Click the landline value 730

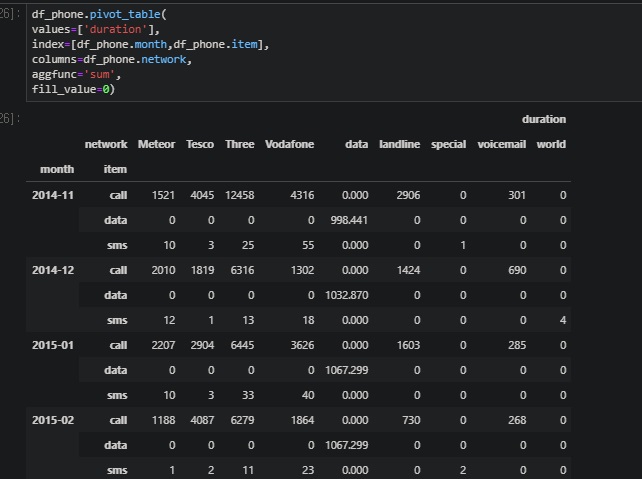click(x=411, y=420)
